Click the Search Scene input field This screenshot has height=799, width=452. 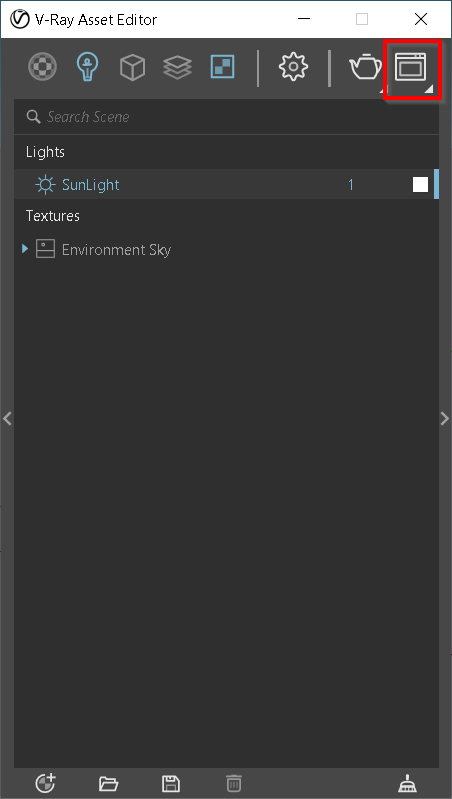click(x=226, y=117)
